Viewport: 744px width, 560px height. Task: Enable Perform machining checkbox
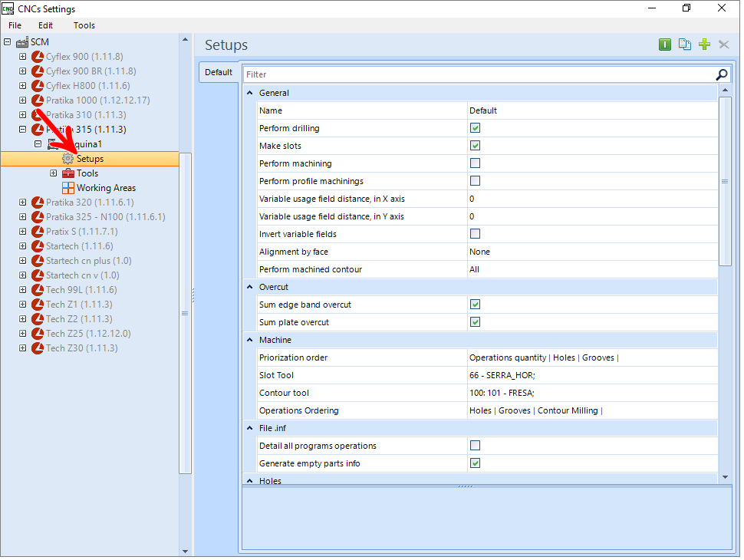point(475,163)
